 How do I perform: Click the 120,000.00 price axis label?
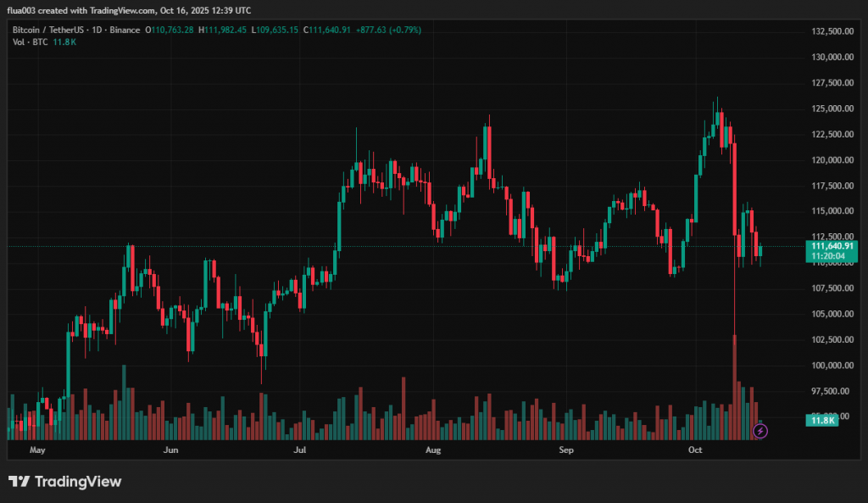coord(832,160)
